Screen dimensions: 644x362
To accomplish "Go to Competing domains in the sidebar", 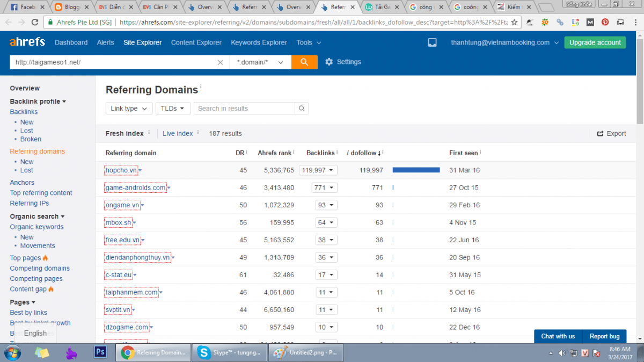I will point(40,268).
